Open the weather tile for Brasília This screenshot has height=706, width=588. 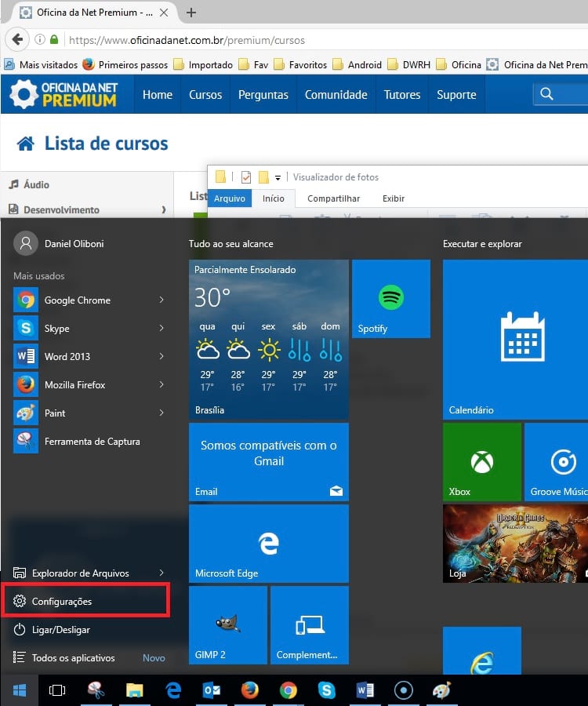click(269, 340)
